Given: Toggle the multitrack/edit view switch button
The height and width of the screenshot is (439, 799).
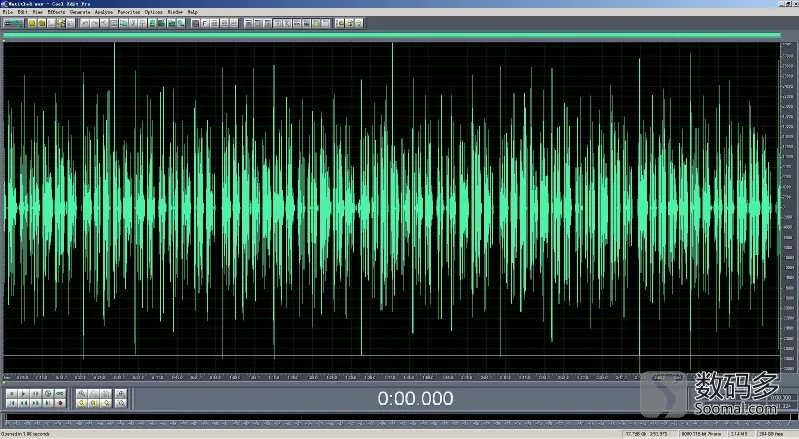Looking at the screenshot, I should tap(13, 23).
